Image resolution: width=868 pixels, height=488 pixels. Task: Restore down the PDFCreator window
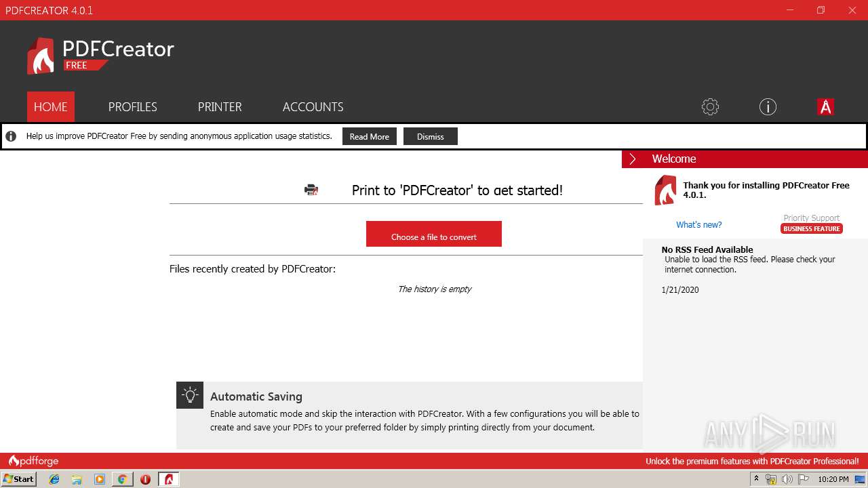pyautogui.click(x=821, y=10)
